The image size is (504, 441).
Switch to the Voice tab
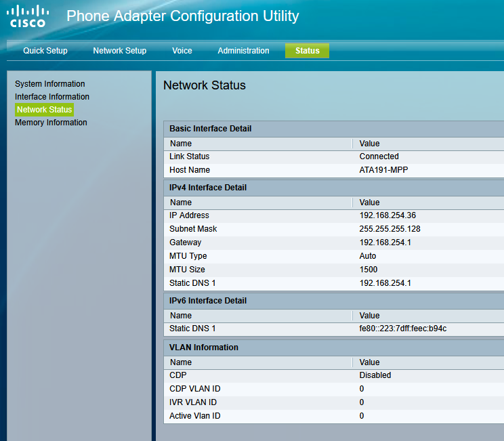click(182, 51)
